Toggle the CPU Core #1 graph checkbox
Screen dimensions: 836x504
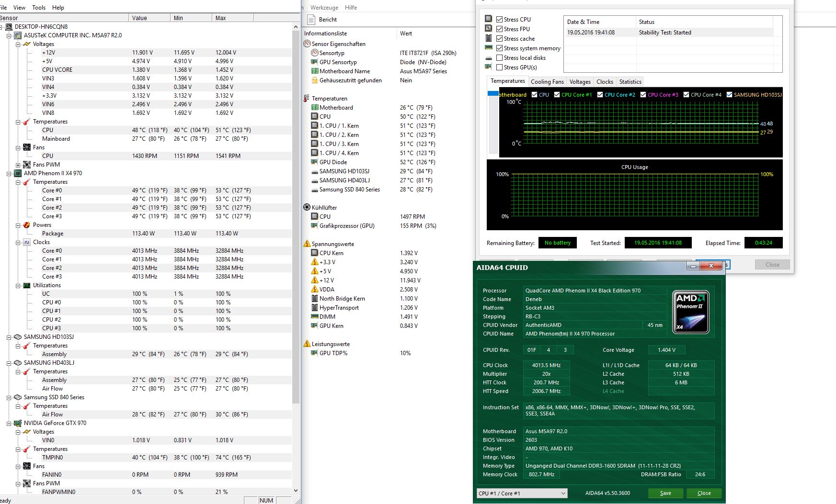click(x=557, y=95)
